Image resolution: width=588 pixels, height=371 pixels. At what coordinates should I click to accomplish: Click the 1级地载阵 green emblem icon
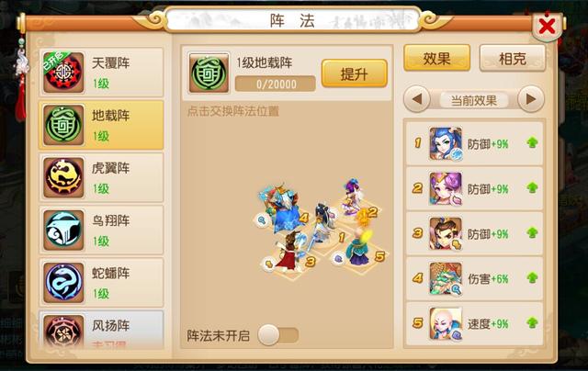click(x=209, y=73)
